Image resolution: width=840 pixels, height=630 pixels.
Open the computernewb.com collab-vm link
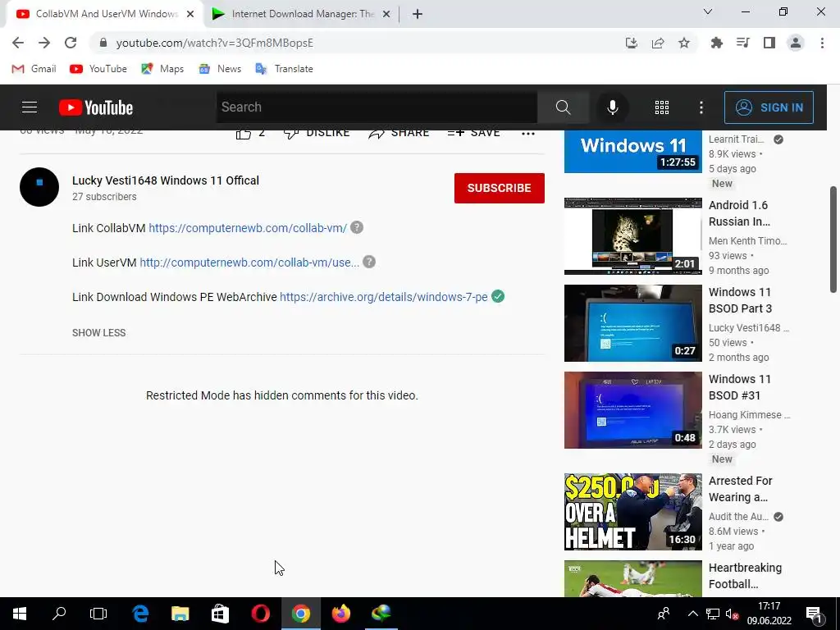(x=248, y=228)
